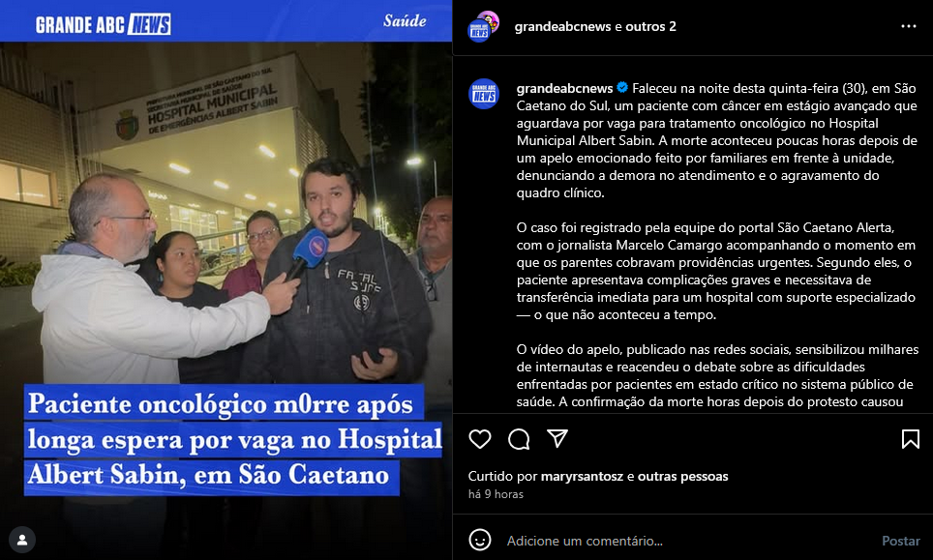Open grandeabcnews username in the caption
The width and height of the screenshot is (933, 560).
(564, 89)
